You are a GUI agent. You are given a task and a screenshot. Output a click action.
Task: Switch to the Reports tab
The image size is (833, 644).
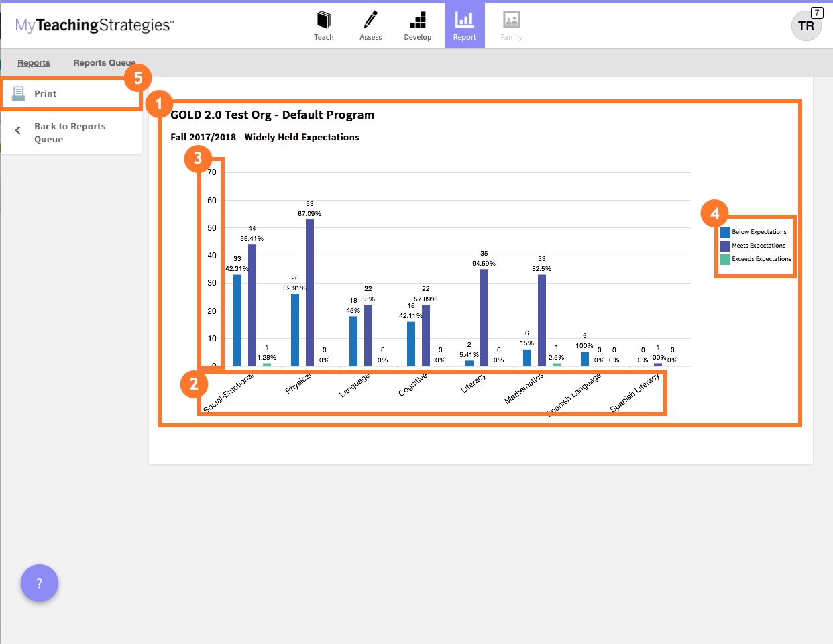(x=34, y=62)
